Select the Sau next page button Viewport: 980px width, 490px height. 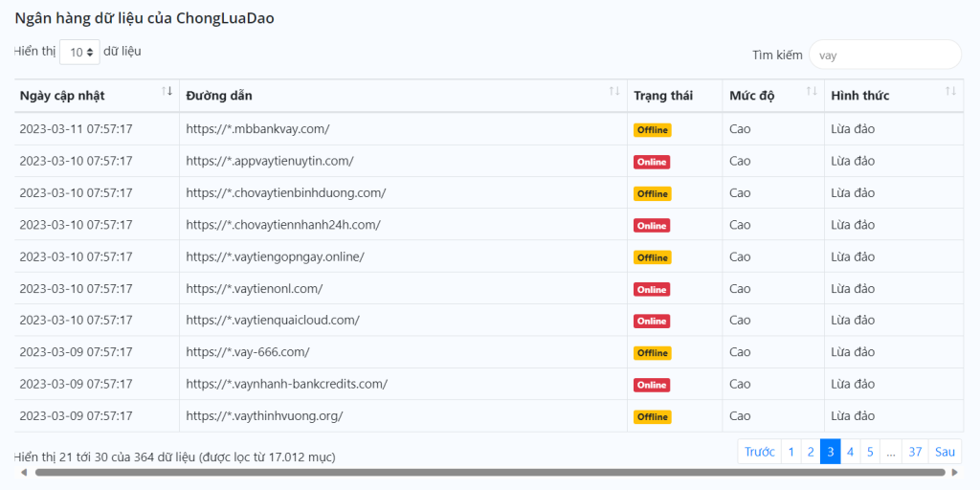click(945, 452)
